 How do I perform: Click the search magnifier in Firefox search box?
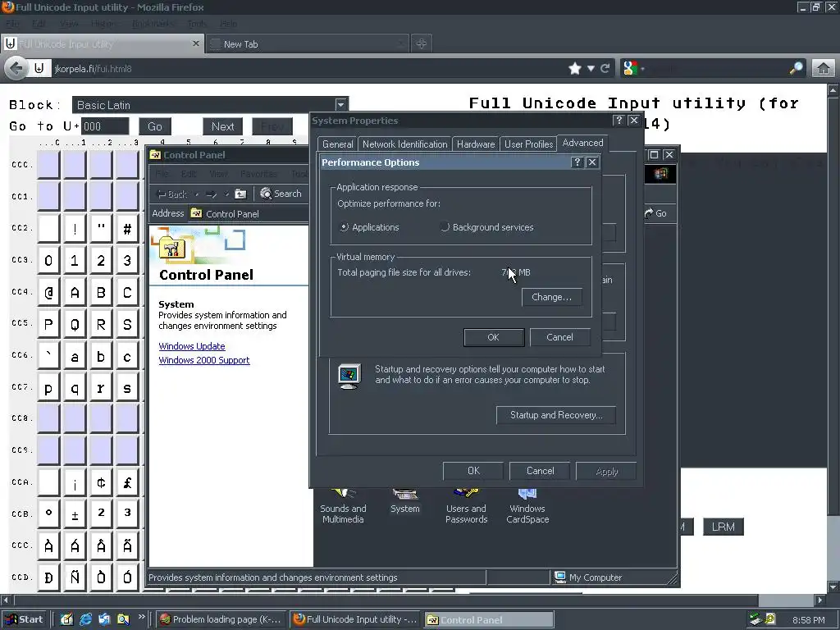click(797, 68)
